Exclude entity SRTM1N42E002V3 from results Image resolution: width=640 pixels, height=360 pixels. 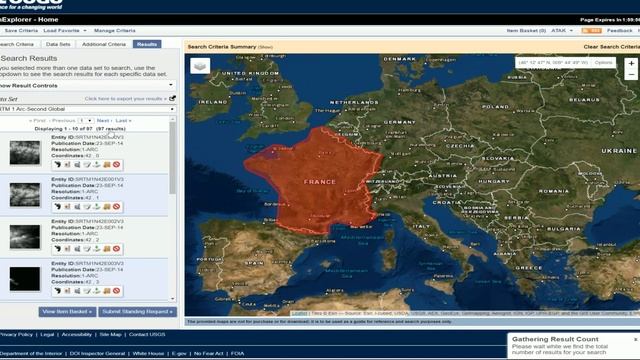(116, 249)
